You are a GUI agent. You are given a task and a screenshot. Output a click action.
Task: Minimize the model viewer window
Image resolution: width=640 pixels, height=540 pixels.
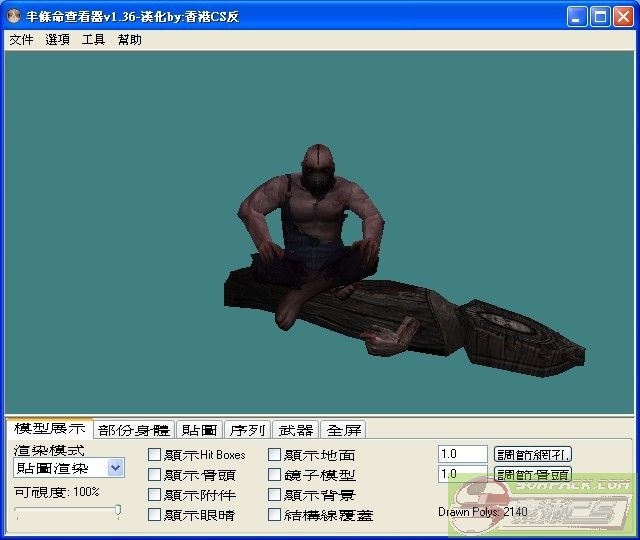tap(578, 17)
